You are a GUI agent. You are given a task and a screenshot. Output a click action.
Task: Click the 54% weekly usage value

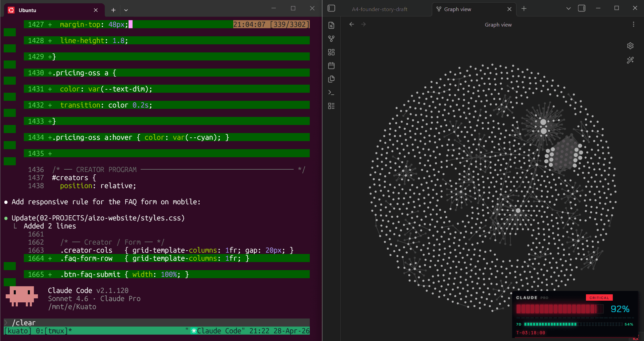(629, 325)
